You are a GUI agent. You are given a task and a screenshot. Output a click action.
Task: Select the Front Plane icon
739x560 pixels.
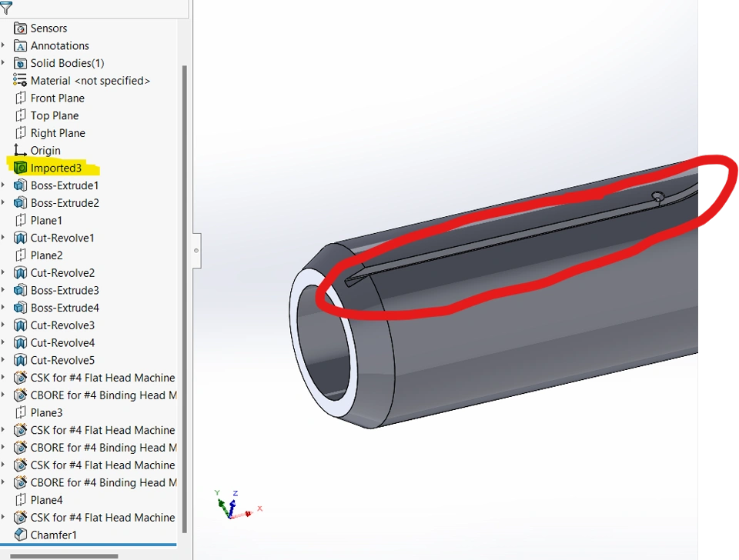pyautogui.click(x=20, y=98)
